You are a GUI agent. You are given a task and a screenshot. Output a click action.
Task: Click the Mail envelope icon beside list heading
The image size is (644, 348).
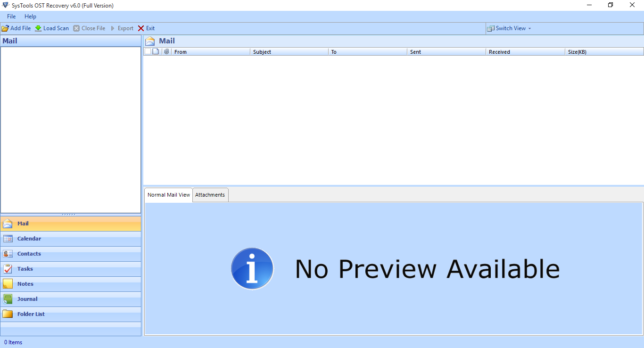pyautogui.click(x=150, y=41)
